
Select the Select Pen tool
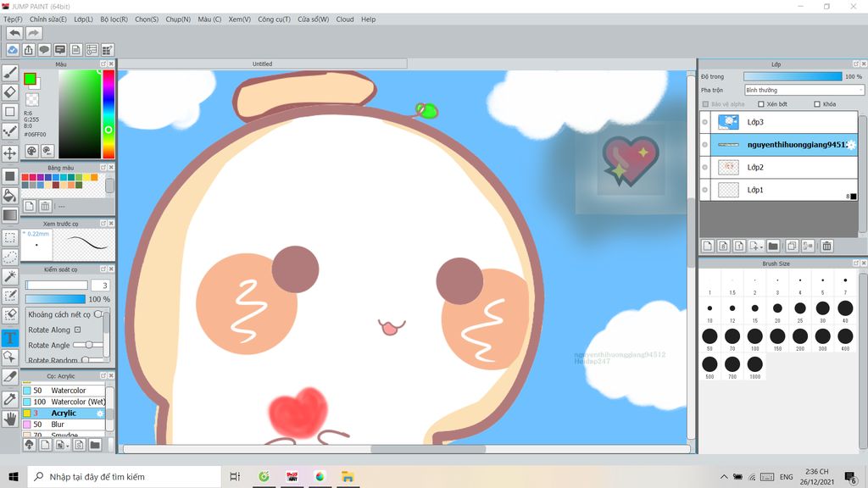(x=10, y=296)
